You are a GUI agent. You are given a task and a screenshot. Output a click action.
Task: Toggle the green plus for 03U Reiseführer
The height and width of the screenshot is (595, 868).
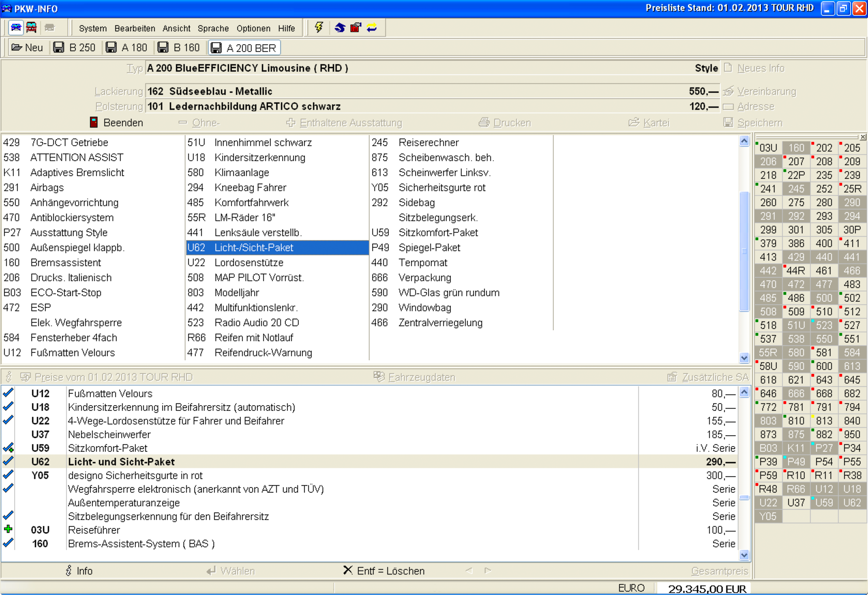[x=8, y=529]
